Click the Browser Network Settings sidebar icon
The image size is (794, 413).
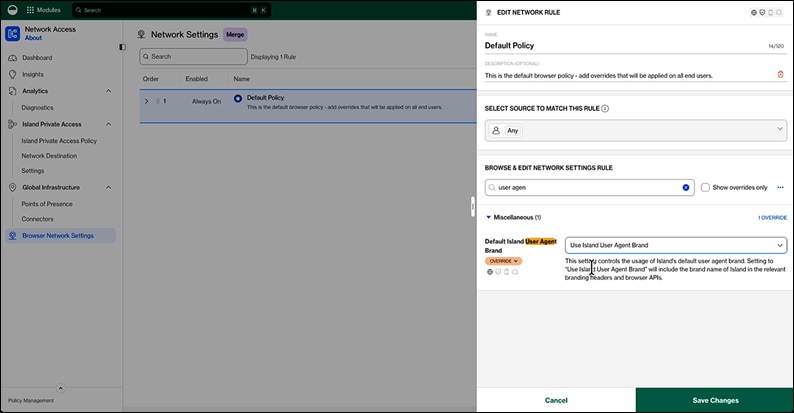click(13, 235)
